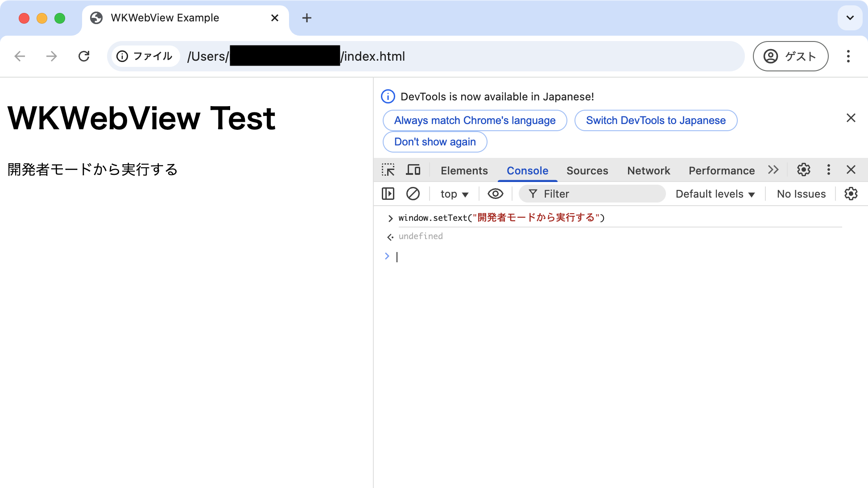Expand the window.setText console entry
868x488 pixels.
[x=390, y=218]
